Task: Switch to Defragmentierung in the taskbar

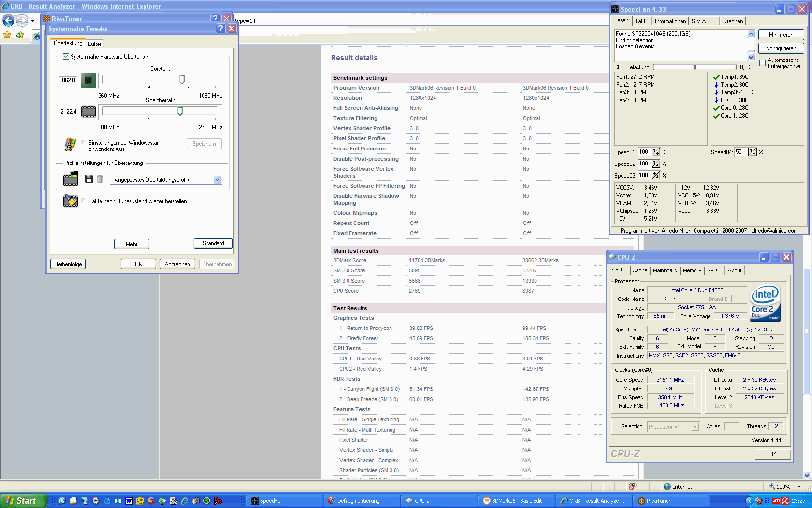Action: pyautogui.click(x=362, y=501)
